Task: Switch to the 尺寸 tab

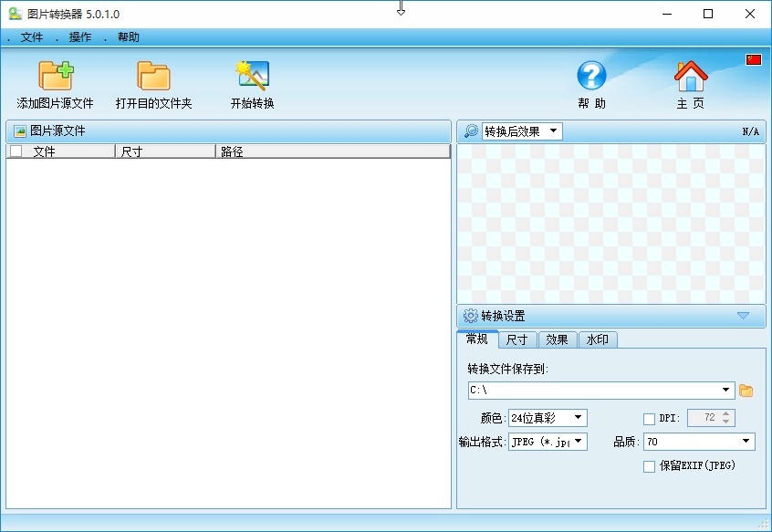Action: tap(517, 339)
